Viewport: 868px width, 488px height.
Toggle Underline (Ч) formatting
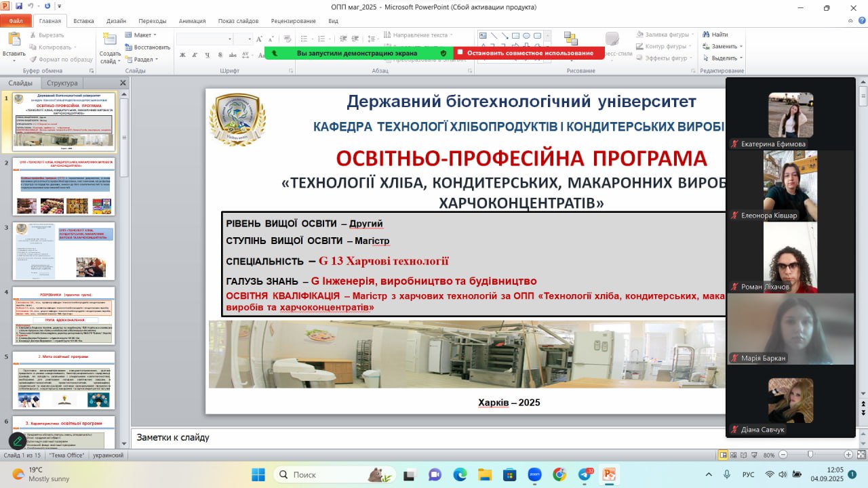click(208, 55)
